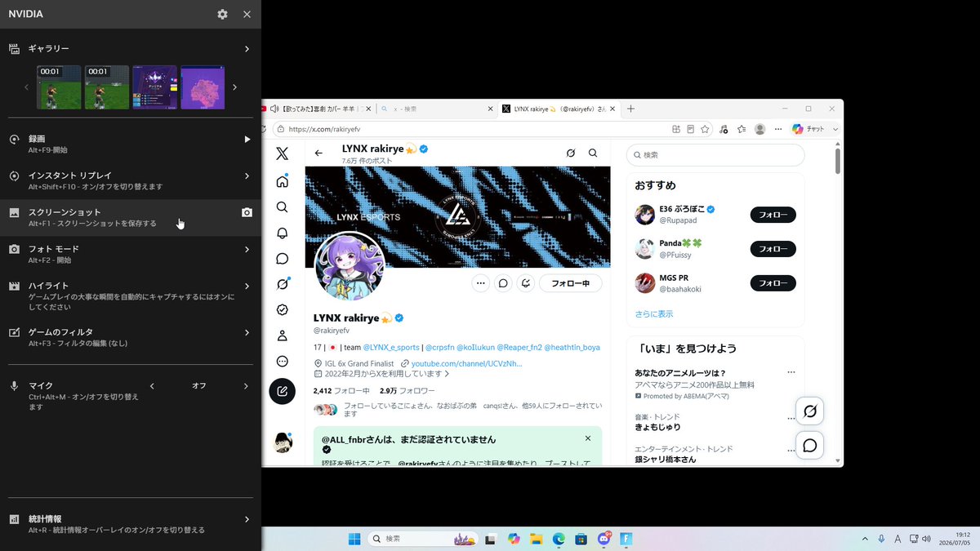Open the youtube.com channel link
Screen dimensions: 980x551
tap(466, 363)
